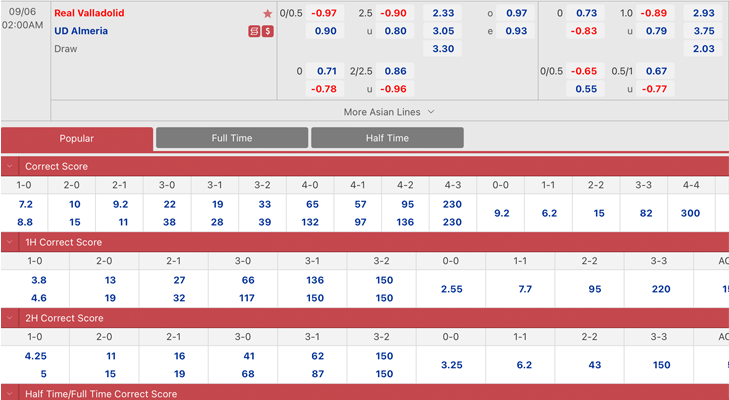Viewport: 729px width, 400px height.
Task: Choose Correct Score 4-4 at 300
Action: click(x=690, y=213)
